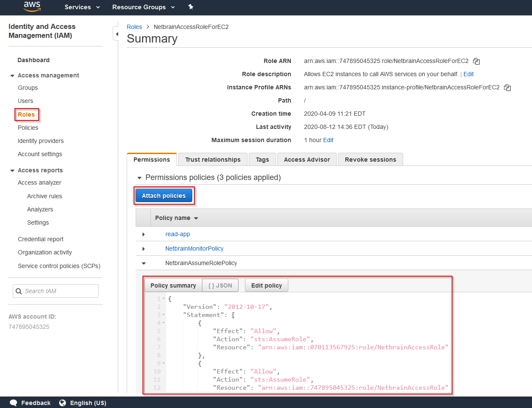The width and height of the screenshot is (532, 408).
Task: Click NetbrainAccessRoleForEC2 breadcrumb text
Action: (191, 27)
